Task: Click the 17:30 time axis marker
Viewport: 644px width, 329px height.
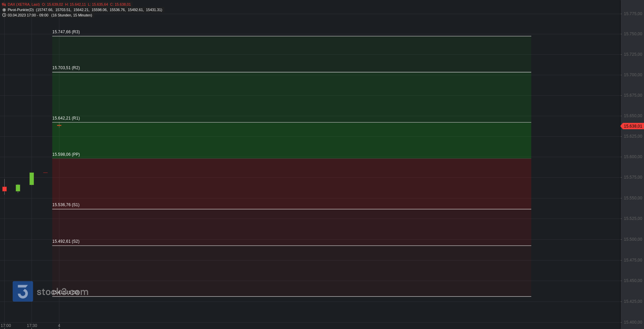Action: click(x=32, y=326)
